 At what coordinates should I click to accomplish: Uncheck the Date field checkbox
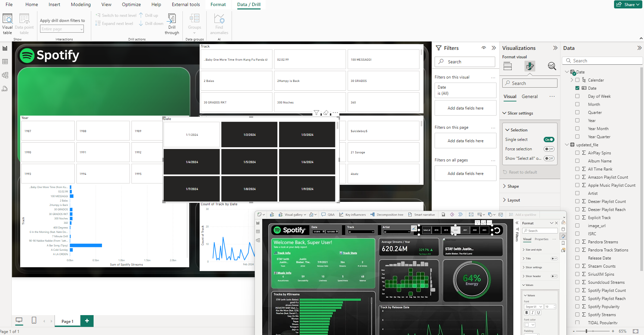pos(577,88)
